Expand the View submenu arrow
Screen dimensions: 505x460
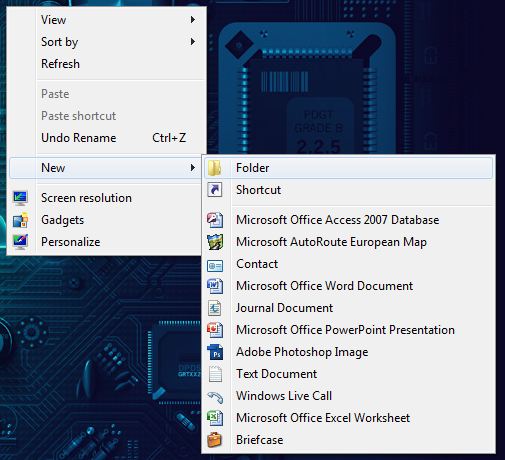click(x=192, y=20)
